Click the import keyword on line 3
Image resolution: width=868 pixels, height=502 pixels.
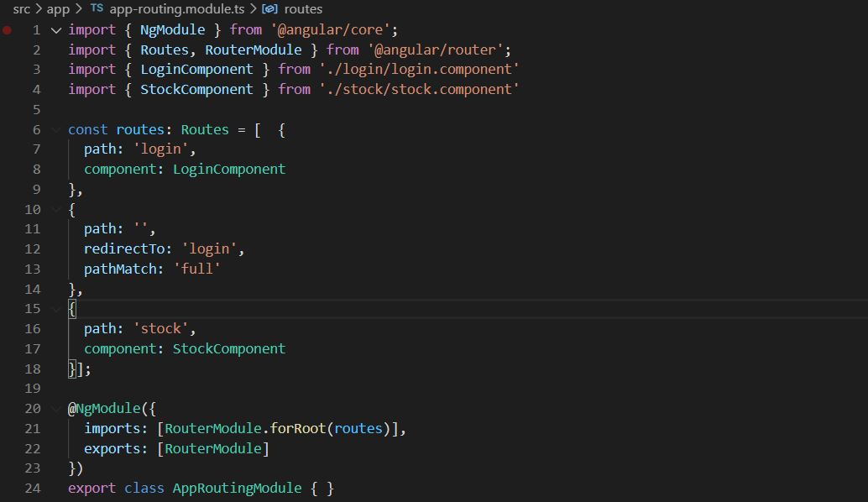point(92,70)
